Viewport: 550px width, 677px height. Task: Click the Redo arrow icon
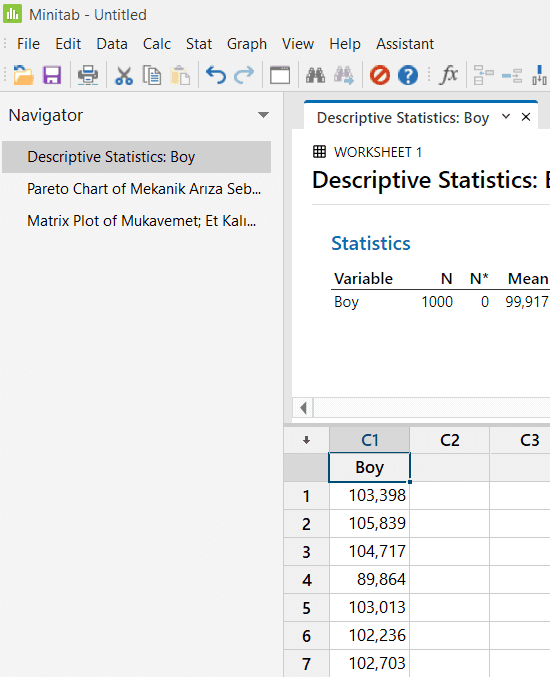[244, 75]
